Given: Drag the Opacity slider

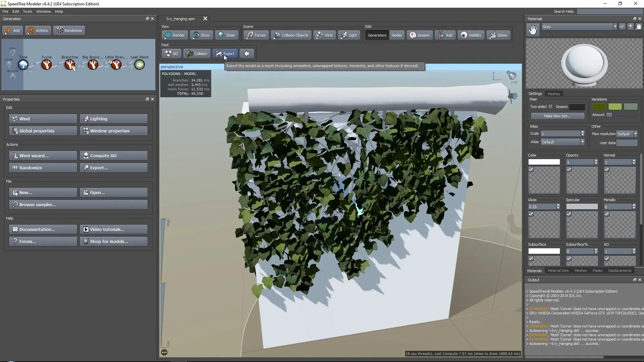Looking at the screenshot, I should pos(580,162).
